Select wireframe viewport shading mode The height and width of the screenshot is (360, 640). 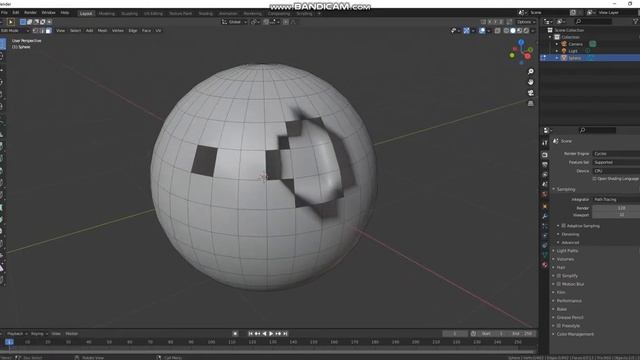click(x=506, y=31)
